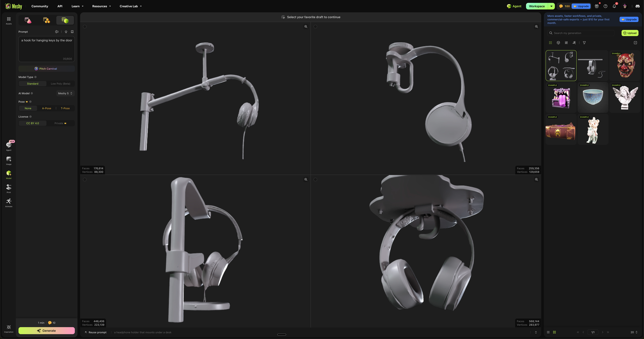Click the prompt lightbulb idea icon
The width and height of the screenshot is (644, 339).
click(66, 32)
